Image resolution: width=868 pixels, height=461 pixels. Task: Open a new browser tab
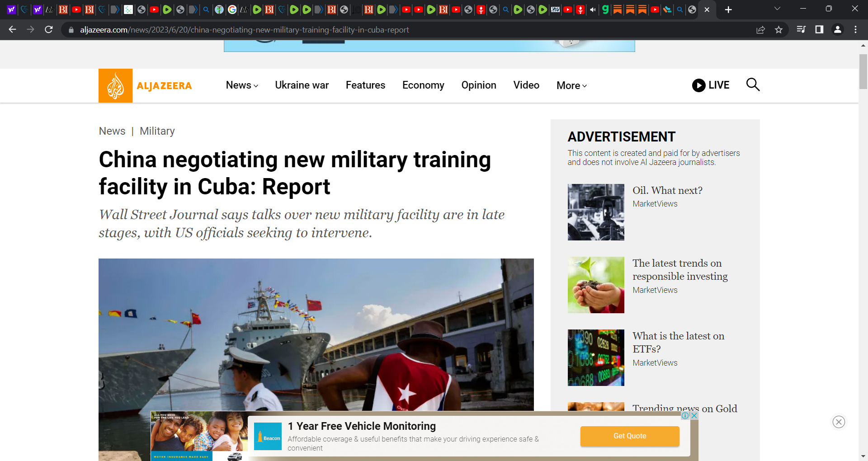pos(728,9)
